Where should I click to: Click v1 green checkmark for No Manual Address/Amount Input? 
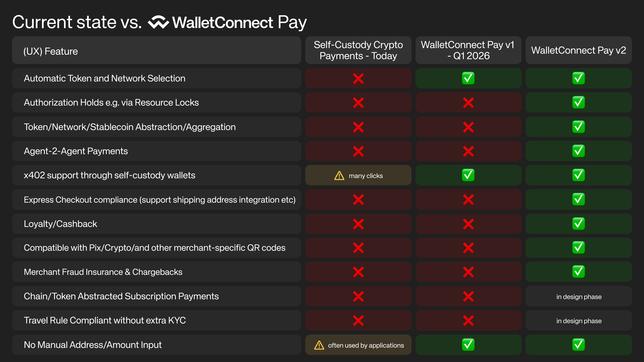pyautogui.click(x=468, y=345)
